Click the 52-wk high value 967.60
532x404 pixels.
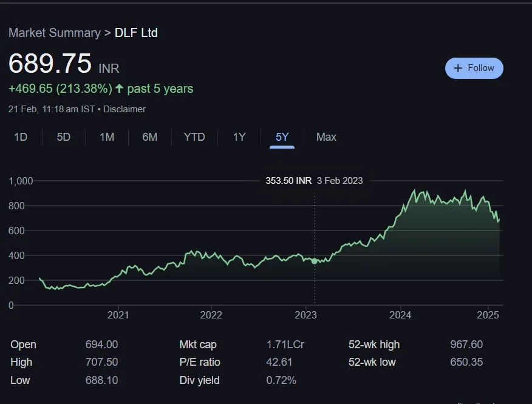tap(466, 345)
